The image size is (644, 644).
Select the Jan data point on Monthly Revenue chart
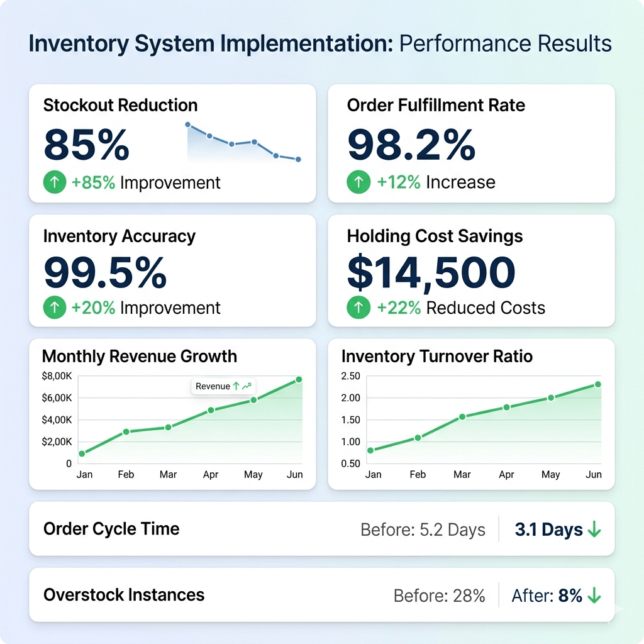point(82,453)
